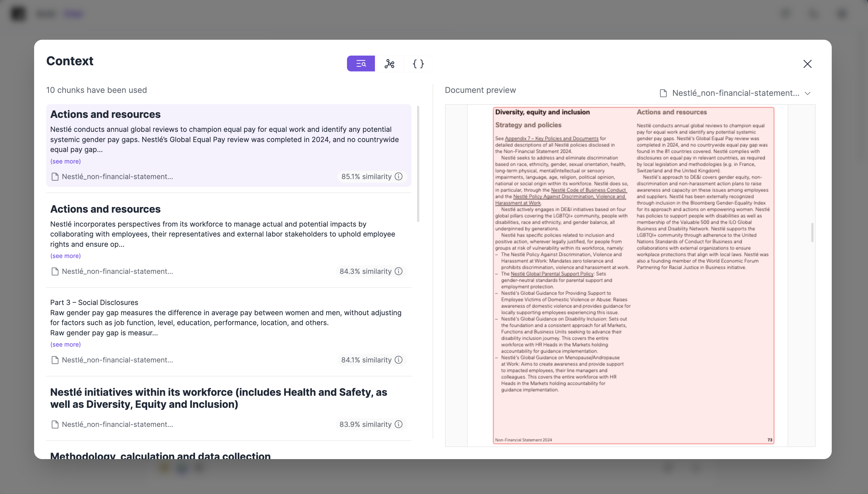
Task: Click info icon beside 85.1% similarity
Action: coord(399,176)
